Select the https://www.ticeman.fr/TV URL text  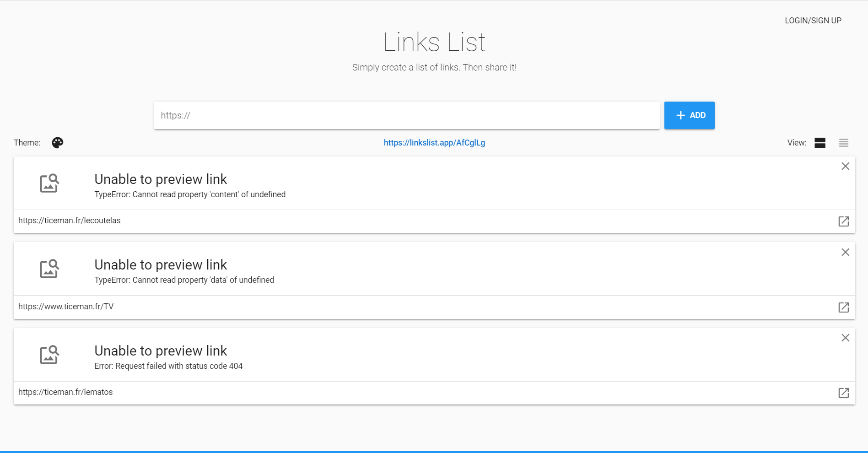coord(66,307)
